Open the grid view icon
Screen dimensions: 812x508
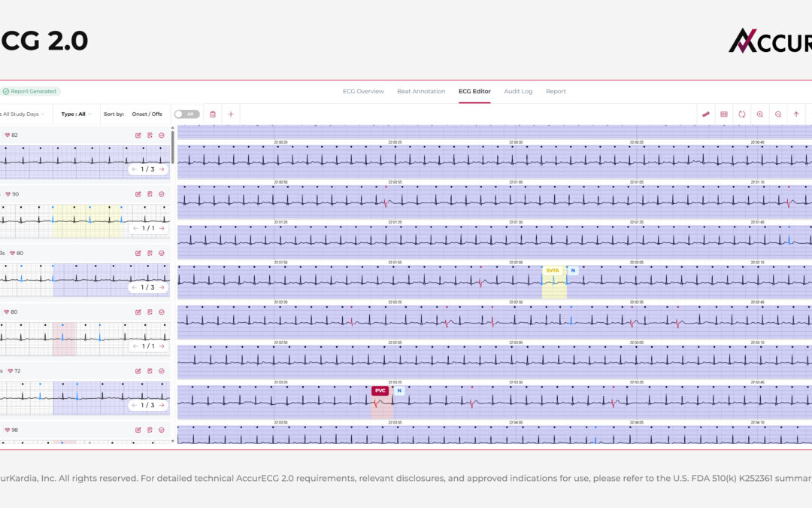coord(723,114)
